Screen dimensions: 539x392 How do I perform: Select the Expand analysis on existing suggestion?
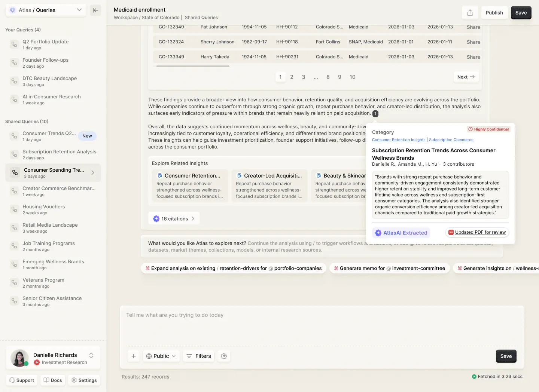coord(234,268)
